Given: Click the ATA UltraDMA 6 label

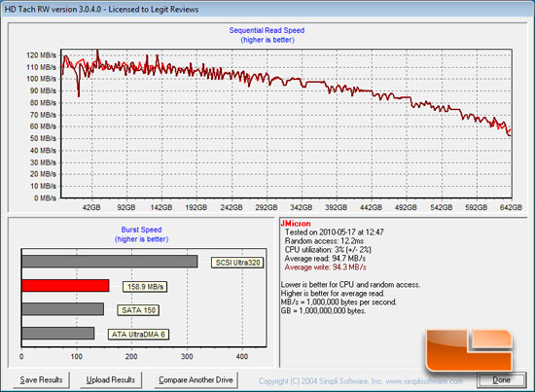Looking at the screenshot, I should (138, 335).
